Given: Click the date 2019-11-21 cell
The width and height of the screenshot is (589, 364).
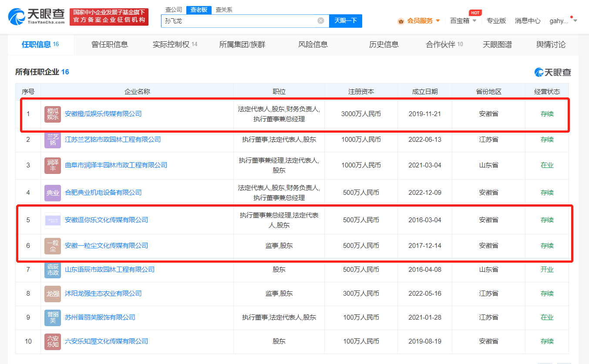Looking at the screenshot, I should click(425, 114).
